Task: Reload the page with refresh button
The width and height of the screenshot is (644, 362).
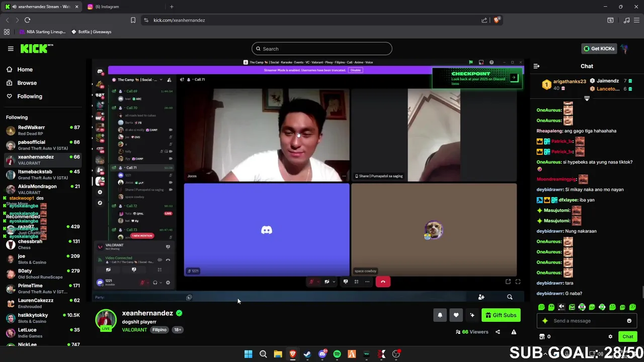Action: click(x=27, y=20)
